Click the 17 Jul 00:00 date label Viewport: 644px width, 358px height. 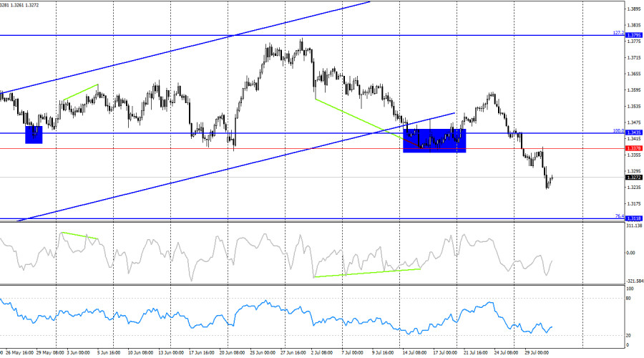[x=445, y=353]
